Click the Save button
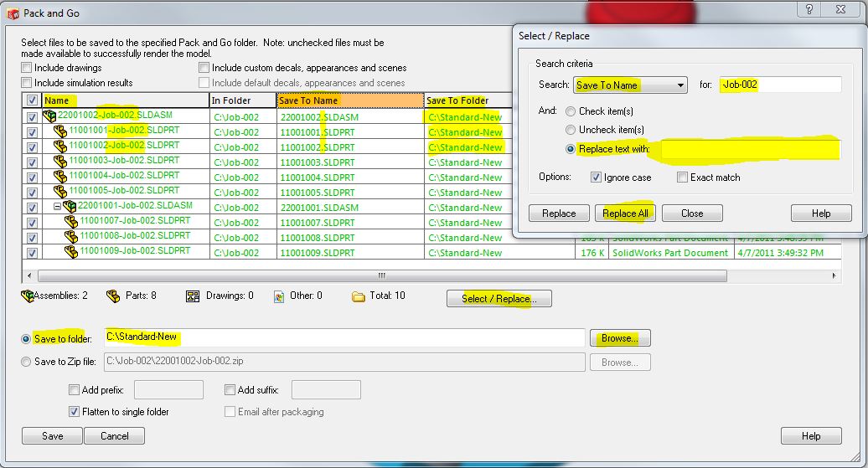868x468 pixels. [x=53, y=436]
